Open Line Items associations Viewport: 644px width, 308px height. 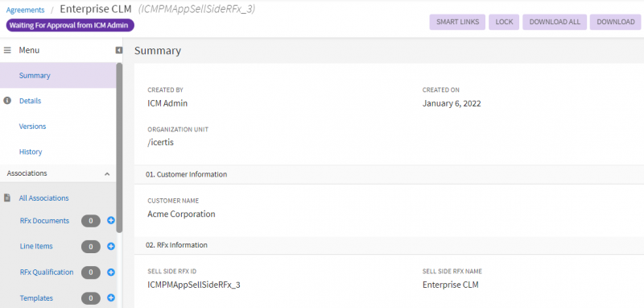[x=36, y=246]
